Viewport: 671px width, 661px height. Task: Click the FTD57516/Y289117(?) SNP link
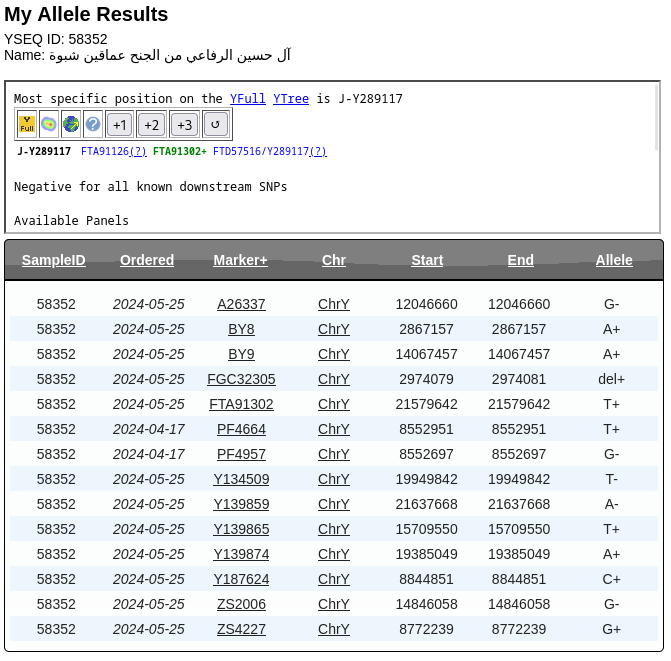270,151
